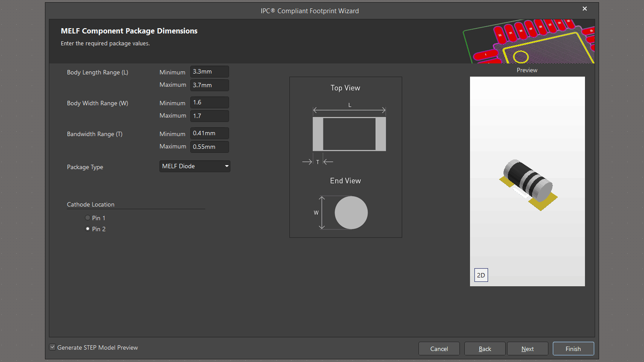Select Pin 1 as cathode location
Viewport: 644px width, 362px height.
(88, 218)
